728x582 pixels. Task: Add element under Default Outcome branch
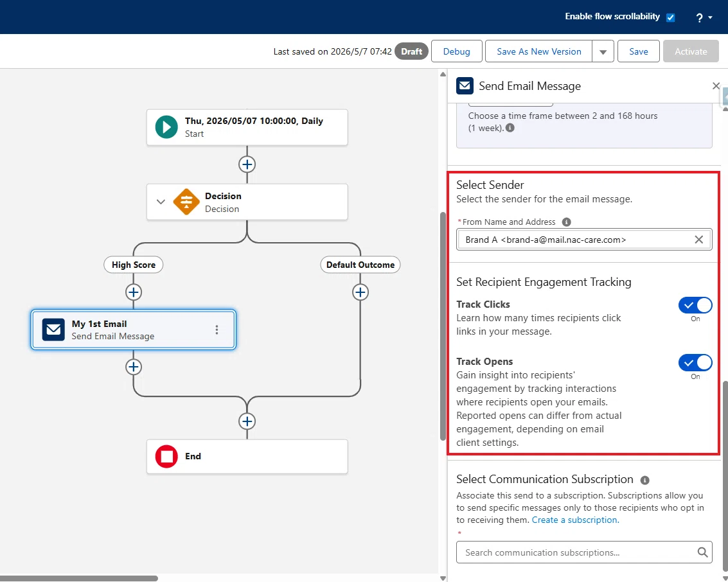click(360, 292)
